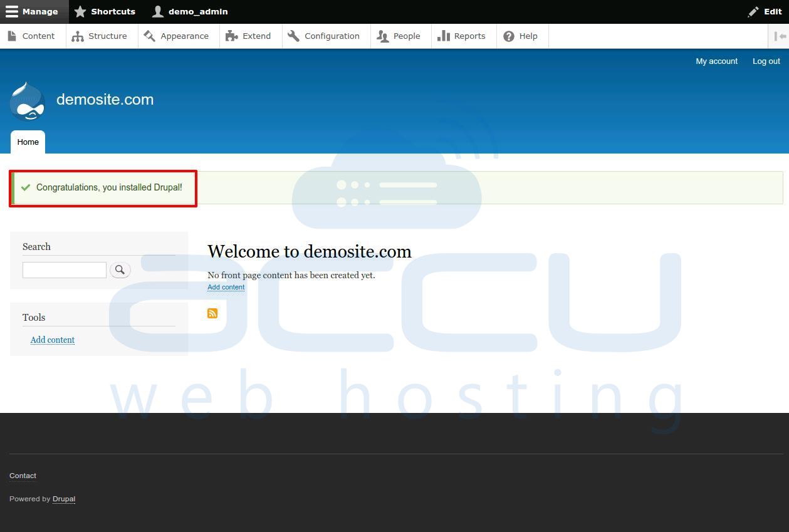Click the Search block heading

tap(36, 246)
